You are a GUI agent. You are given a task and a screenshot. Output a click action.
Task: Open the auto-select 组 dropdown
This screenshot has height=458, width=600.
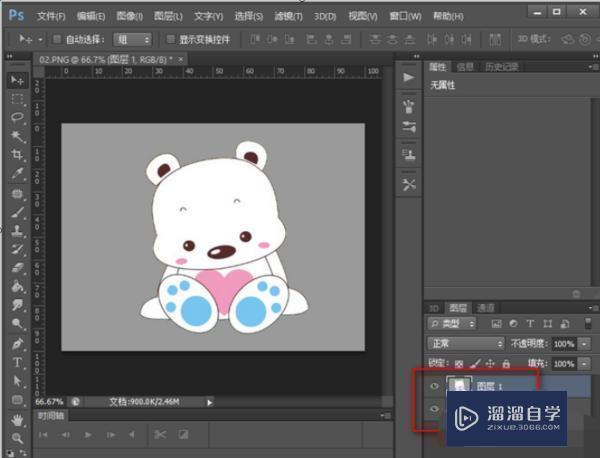coord(132,39)
